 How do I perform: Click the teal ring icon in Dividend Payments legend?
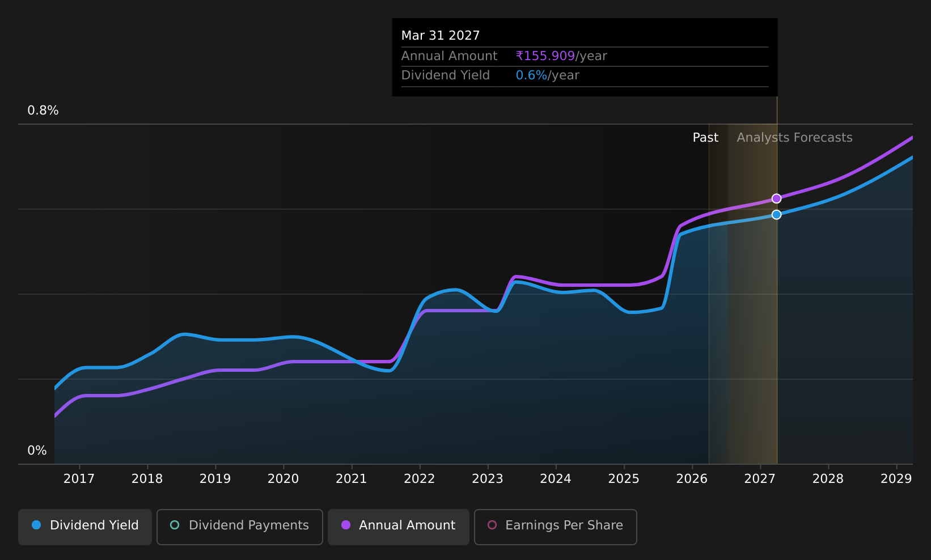click(x=175, y=525)
